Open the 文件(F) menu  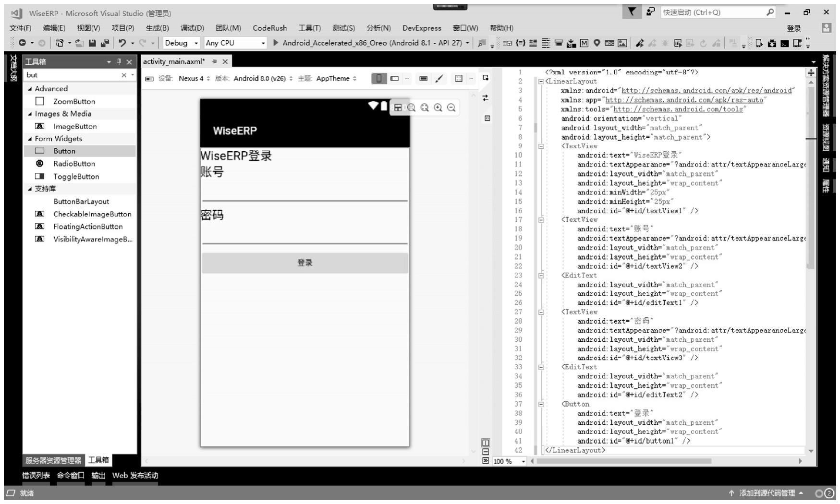[20, 28]
